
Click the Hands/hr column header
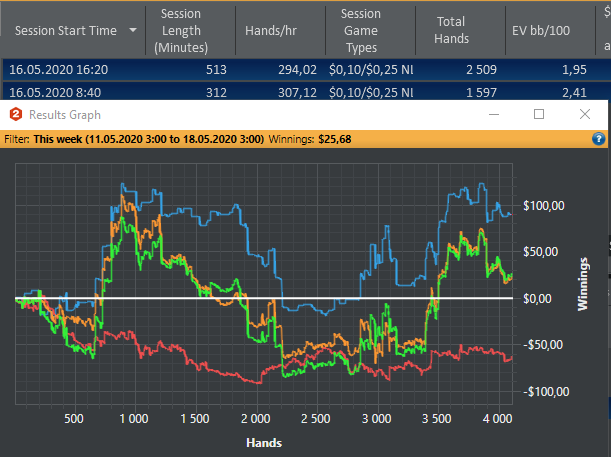[271, 30]
